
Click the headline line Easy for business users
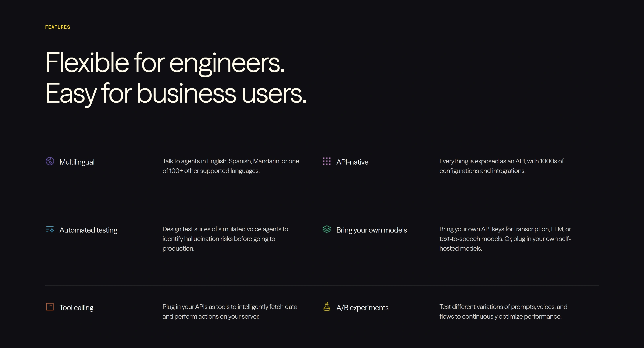176,94
